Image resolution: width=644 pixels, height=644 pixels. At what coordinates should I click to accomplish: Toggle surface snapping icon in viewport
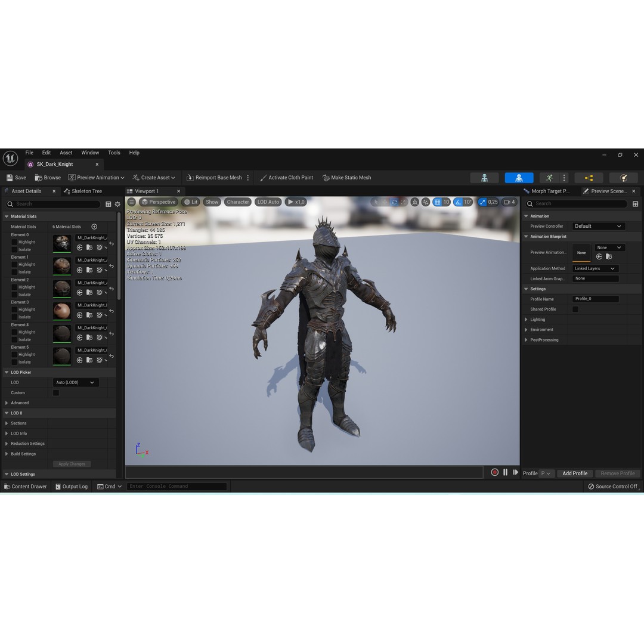(426, 202)
